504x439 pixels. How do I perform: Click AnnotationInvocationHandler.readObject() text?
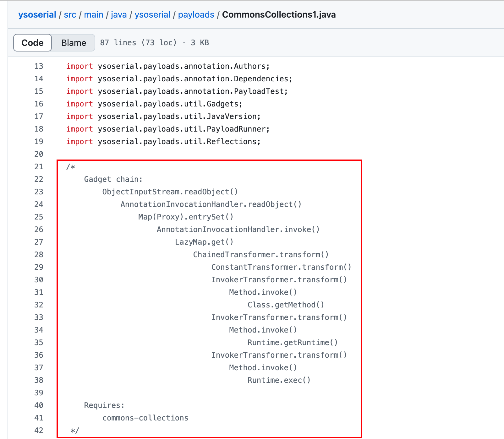click(x=211, y=204)
